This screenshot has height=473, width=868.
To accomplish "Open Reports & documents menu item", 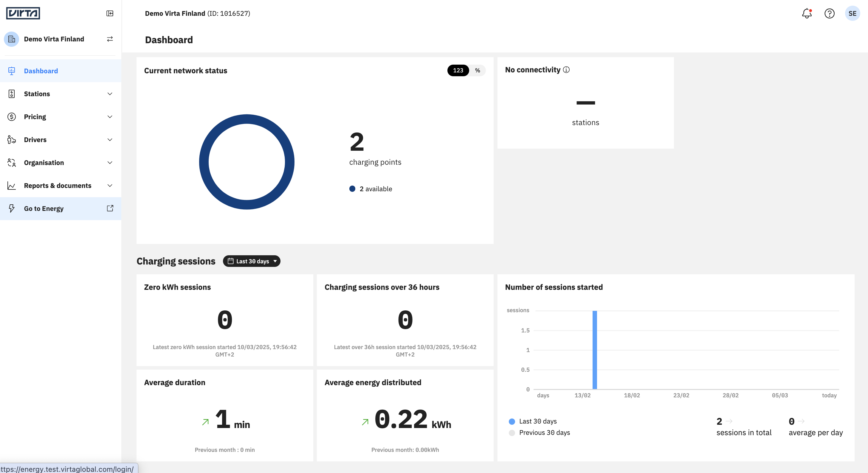I will click(61, 186).
